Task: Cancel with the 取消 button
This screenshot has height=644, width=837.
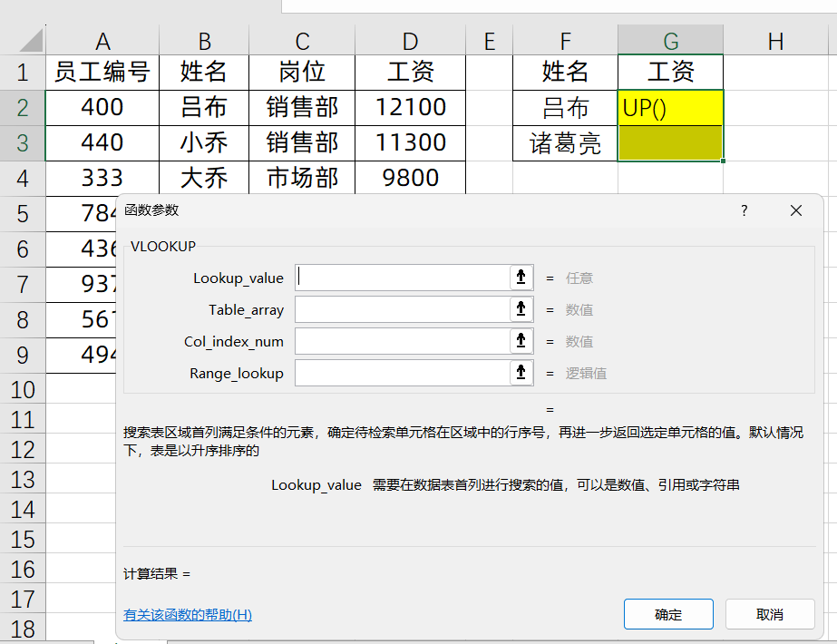Action: (770, 614)
